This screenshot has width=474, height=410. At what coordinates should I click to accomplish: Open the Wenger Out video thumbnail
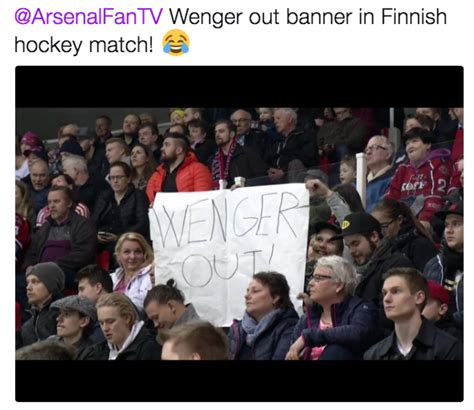coord(239,234)
